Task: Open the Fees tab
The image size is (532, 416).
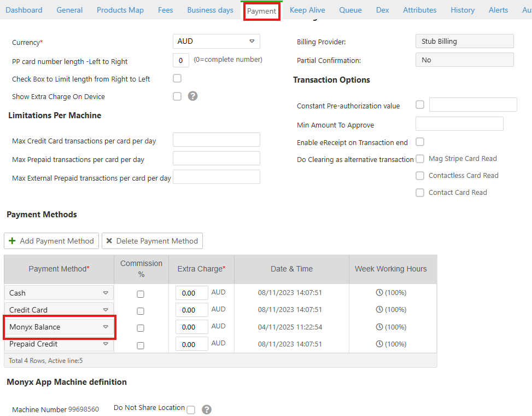Action: [166, 10]
